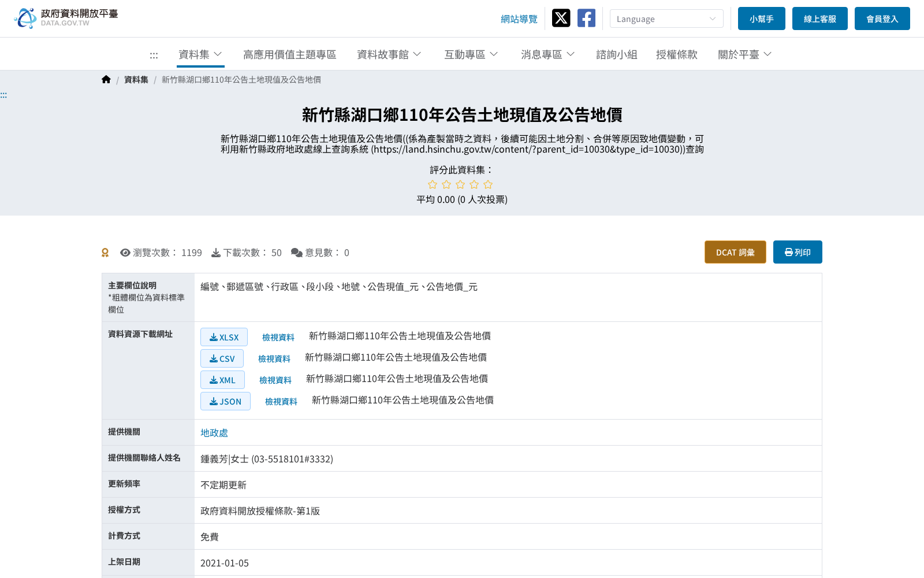Expand the 關於平臺 menu
This screenshot has height=578, width=924.
(745, 54)
